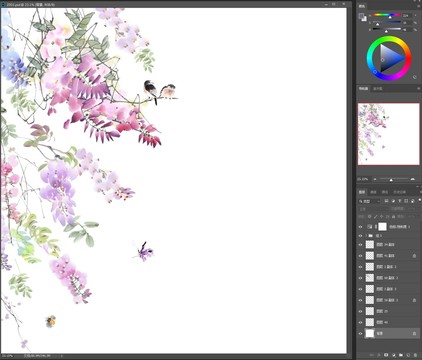Open the Color panel options menu

pyautogui.click(x=418, y=6)
